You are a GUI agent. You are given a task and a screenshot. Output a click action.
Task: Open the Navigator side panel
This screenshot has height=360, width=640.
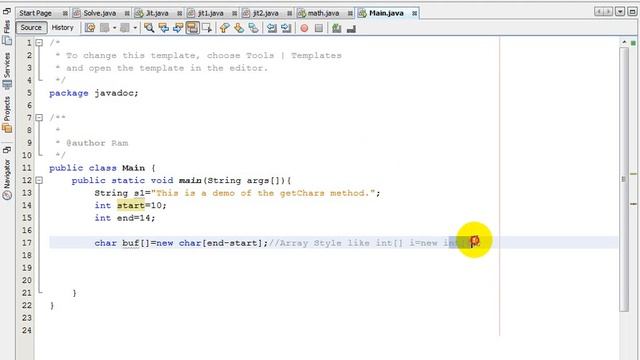pos(7,179)
